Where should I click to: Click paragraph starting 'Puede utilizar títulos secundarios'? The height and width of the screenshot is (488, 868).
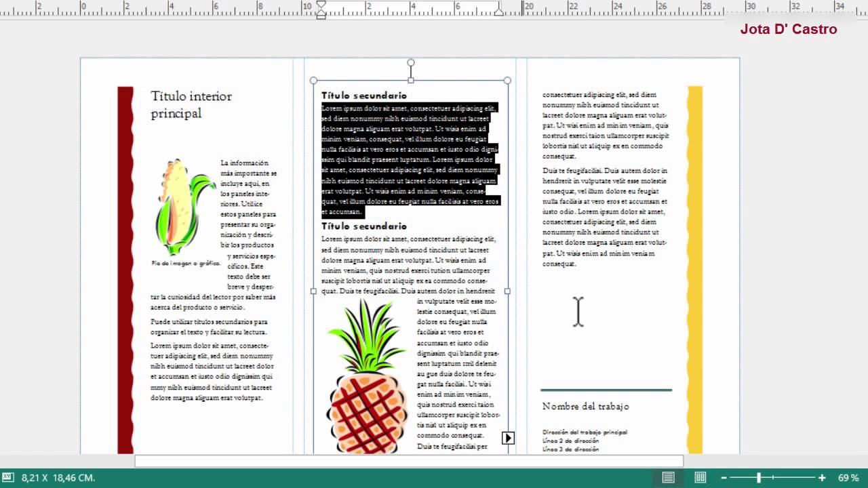point(209,327)
